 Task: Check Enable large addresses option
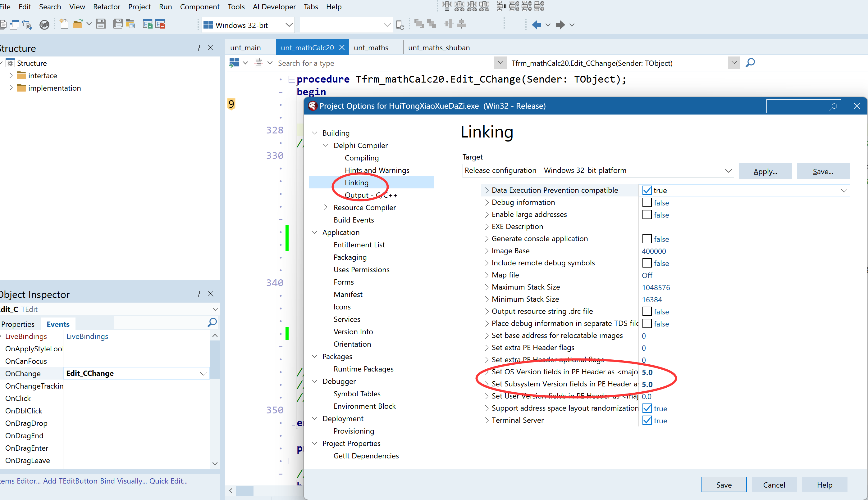pyautogui.click(x=647, y=215)
